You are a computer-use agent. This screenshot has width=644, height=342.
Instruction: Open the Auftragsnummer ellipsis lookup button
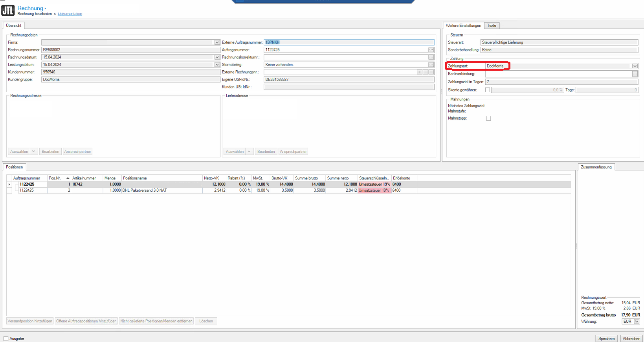point(431,50)
